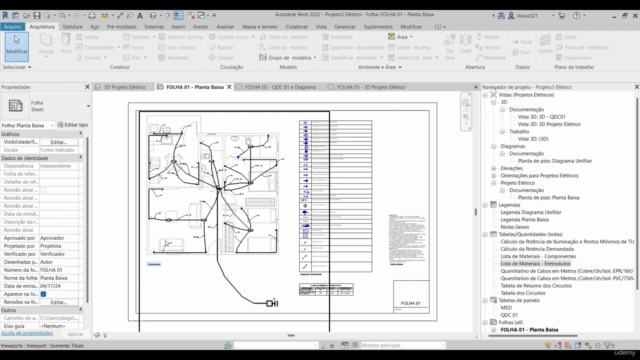Open the Gerenciar ribbon tab
The image size is (640, 360).
tap(345, 27)
